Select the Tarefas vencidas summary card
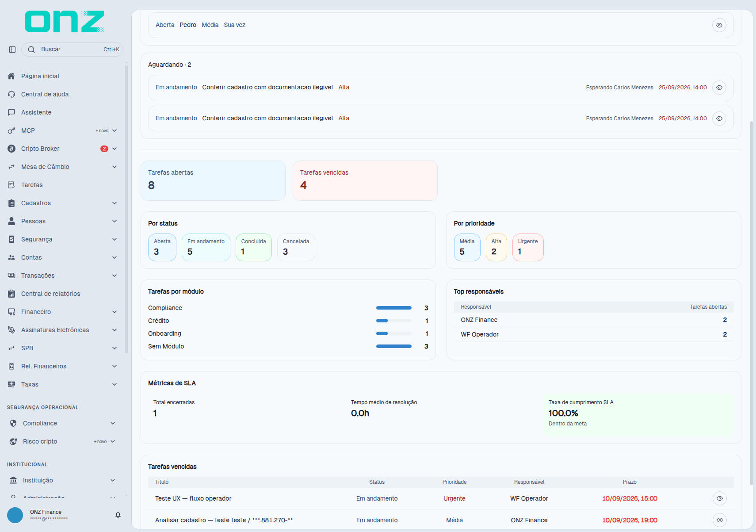This screenshot has height=532, width=756. [x=365, y=180]
